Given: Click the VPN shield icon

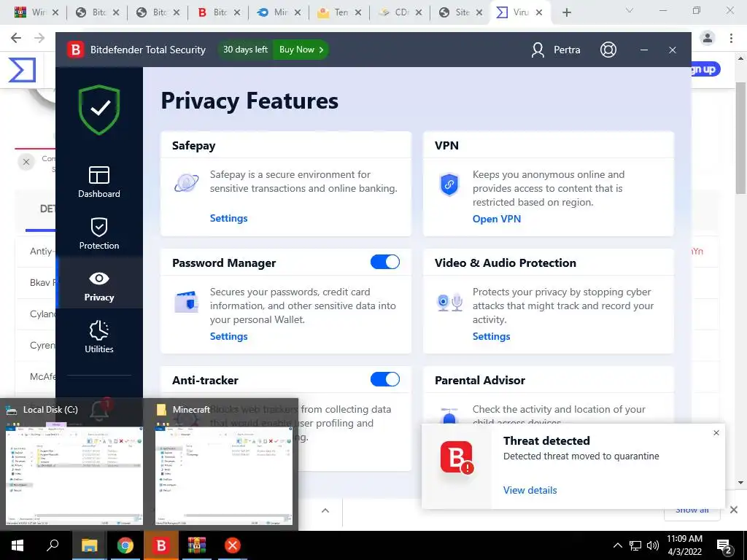Looking at the screenshot, I should click(x=449, y=184).
